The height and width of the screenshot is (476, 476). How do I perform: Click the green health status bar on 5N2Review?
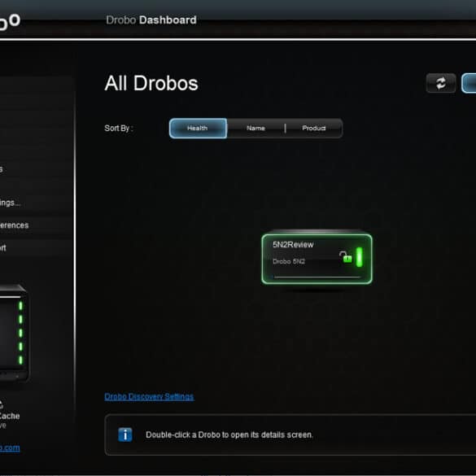click(359, 257)
